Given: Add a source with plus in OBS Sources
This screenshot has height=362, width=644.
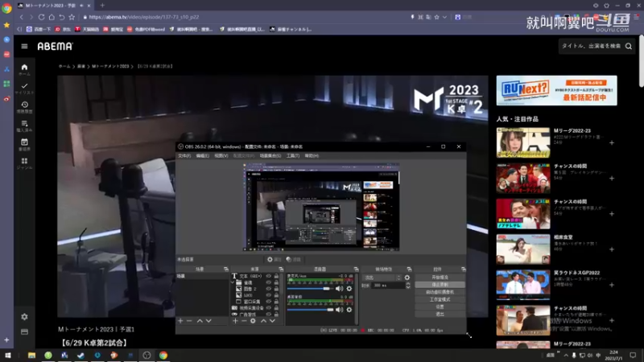Looking at the screenshot, I should pos(235,320).
